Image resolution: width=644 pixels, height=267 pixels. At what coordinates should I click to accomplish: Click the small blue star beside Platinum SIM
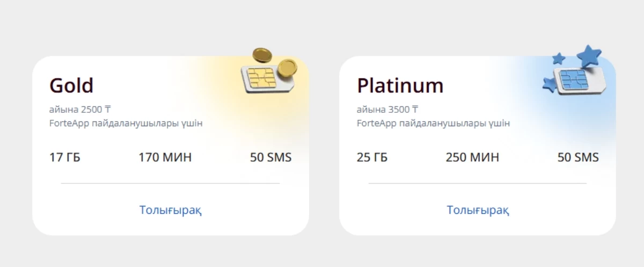coord(549,84)
